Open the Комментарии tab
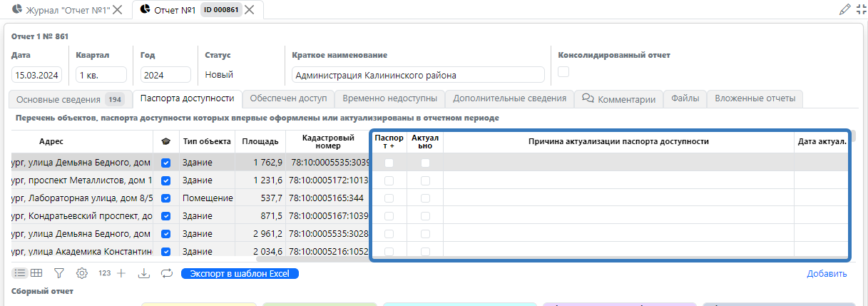The image size is (868, 306). click(x=619, y=99)
